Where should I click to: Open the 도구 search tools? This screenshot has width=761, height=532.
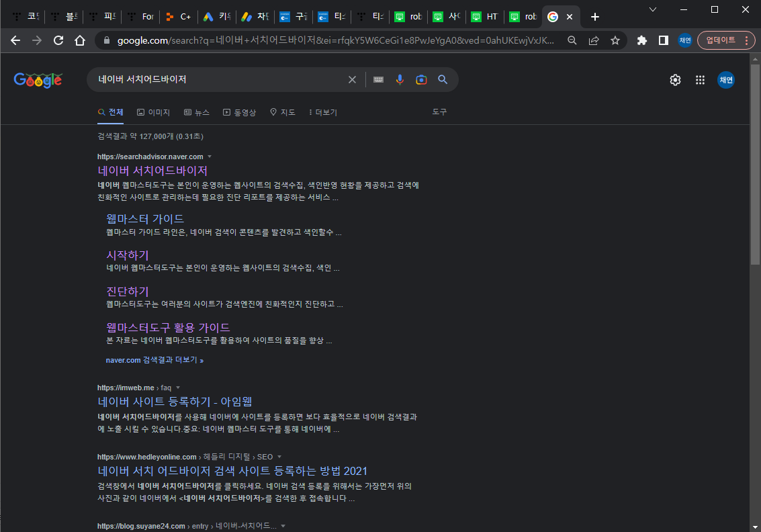pyautogui.click(x=439, y=112)
